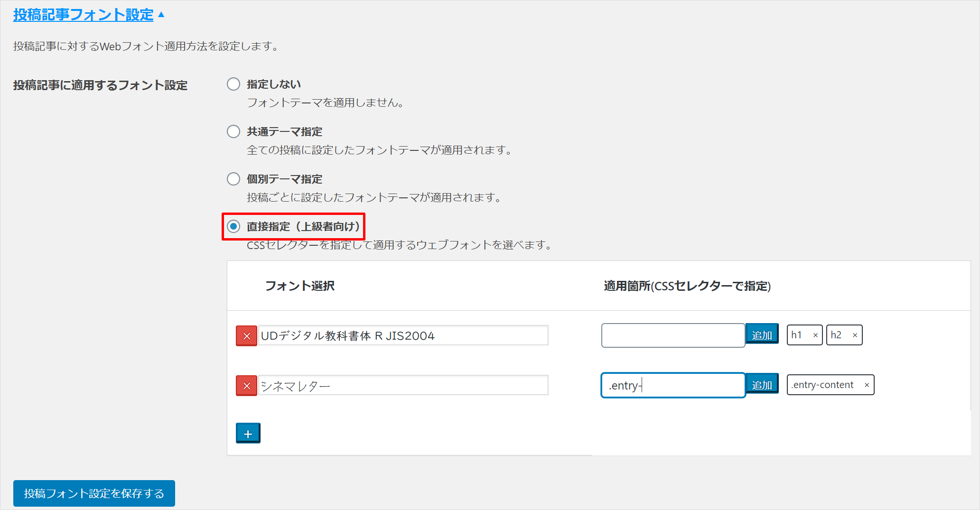Select the 共通テーマ指定 radio option

(233, 131)
